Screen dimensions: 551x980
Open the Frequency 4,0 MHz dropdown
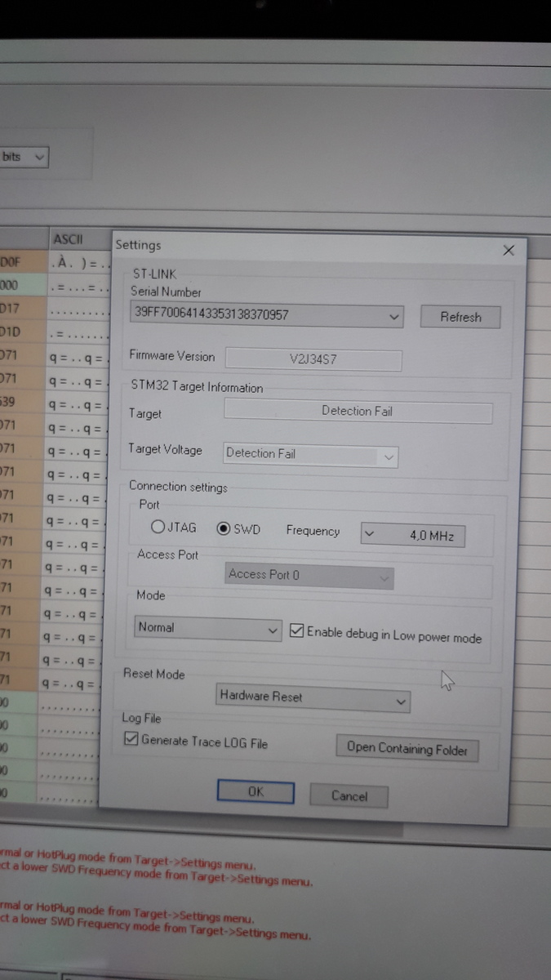tap(413, 535)
